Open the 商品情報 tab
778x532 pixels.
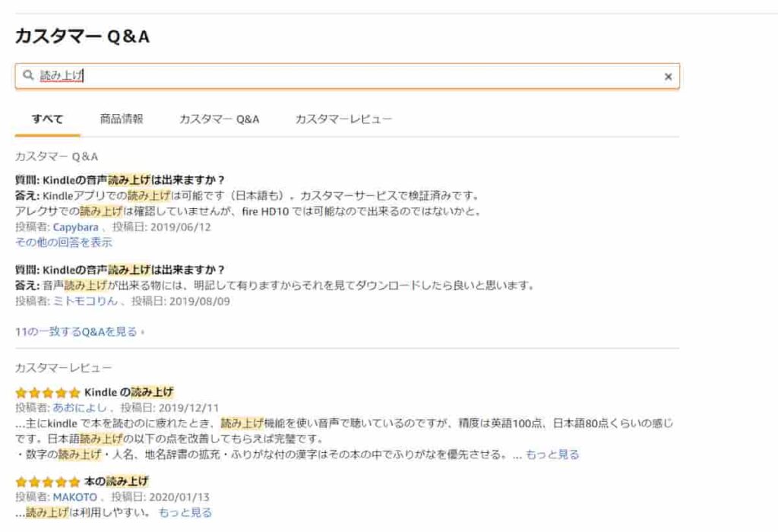pyautogui.click(x=122, y=119)
